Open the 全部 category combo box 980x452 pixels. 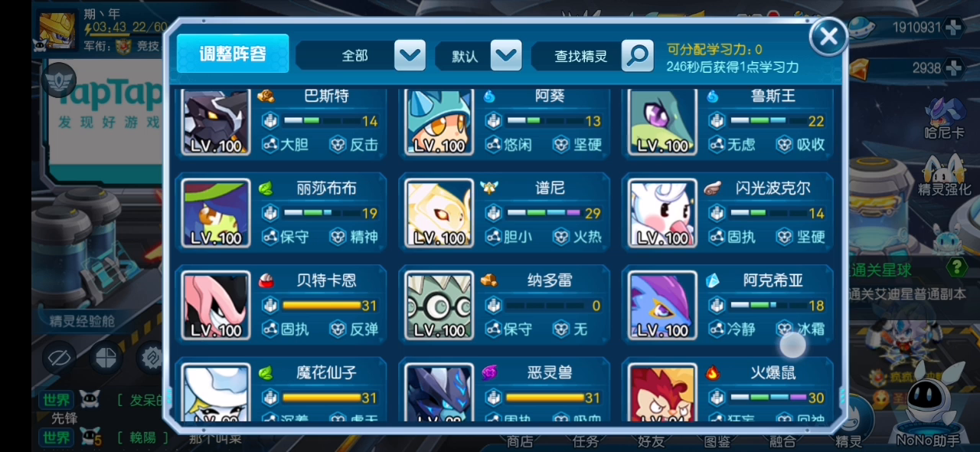[361, 56]
